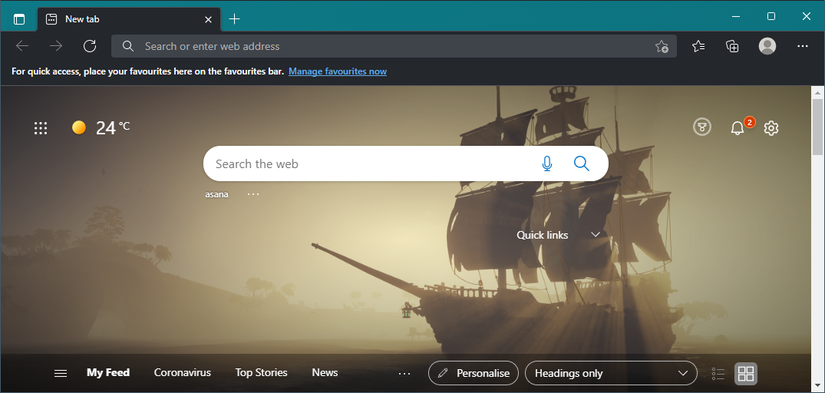The height and width of the screenshot is (393, 825).
Task: Refresh the current page
Action: 90,46
